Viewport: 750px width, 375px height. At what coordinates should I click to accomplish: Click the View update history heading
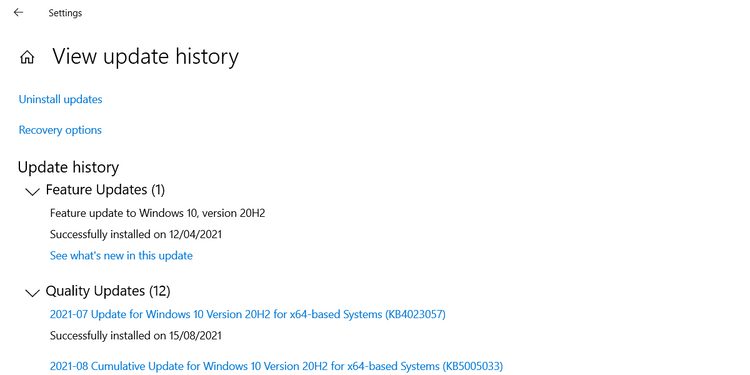pyautogui.click(x=145, y=56)
